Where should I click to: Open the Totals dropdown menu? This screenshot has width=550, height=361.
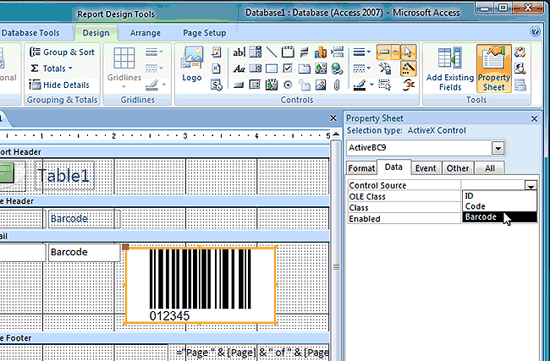[52, 68]
